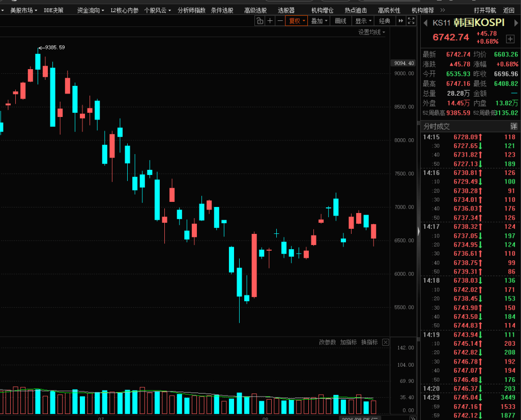Open L2核心内参 menu item
The width and height of the screenshot is (521, 420).
[x=125, y=10]
